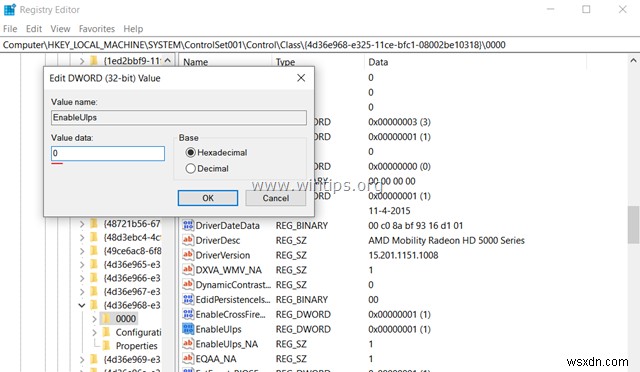
Task: Click the Value name field EnableUlps
Action: (x=179, y=118)
